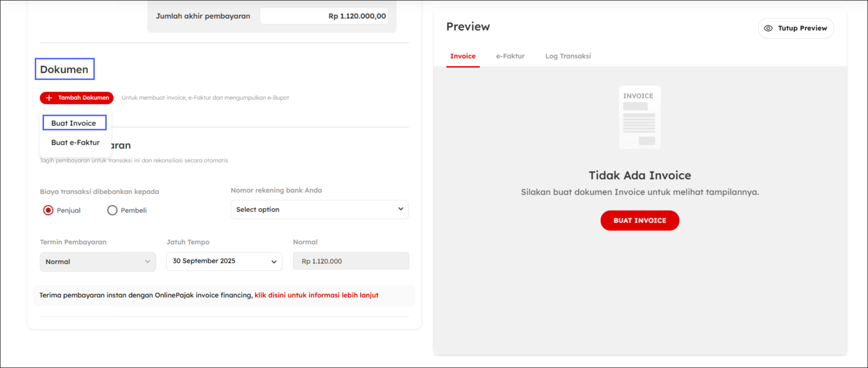This screenshot has width=868, height=368.
Task: Select the Penjual radio button
Action: point(48,210)
